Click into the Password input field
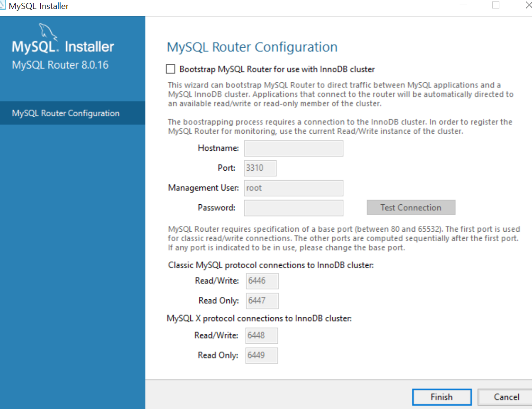Screen dimensions: 532x409 [293, 208]
